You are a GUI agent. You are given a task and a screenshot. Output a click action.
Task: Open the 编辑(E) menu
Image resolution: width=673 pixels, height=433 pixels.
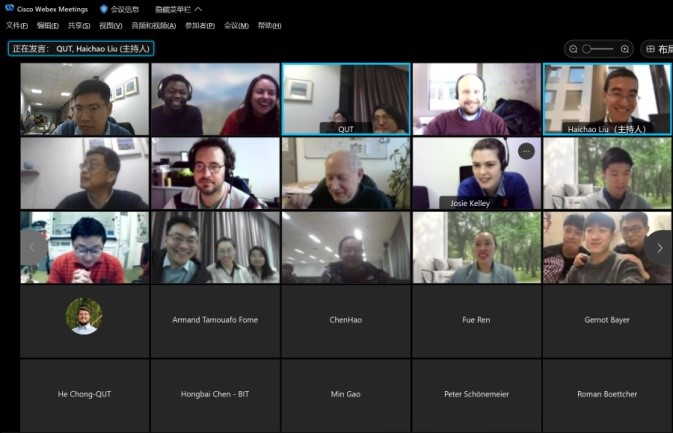[47, 25]
